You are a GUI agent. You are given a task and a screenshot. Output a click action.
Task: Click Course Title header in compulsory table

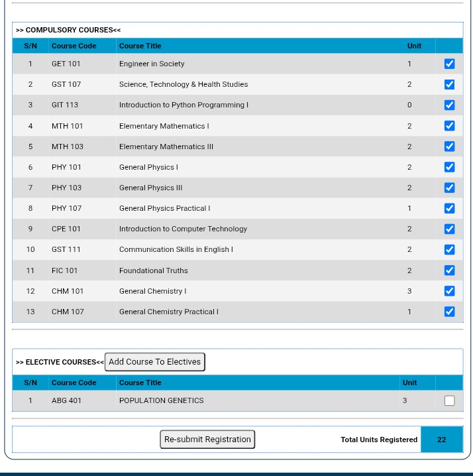pyautogui.click(x=140, y=46)
